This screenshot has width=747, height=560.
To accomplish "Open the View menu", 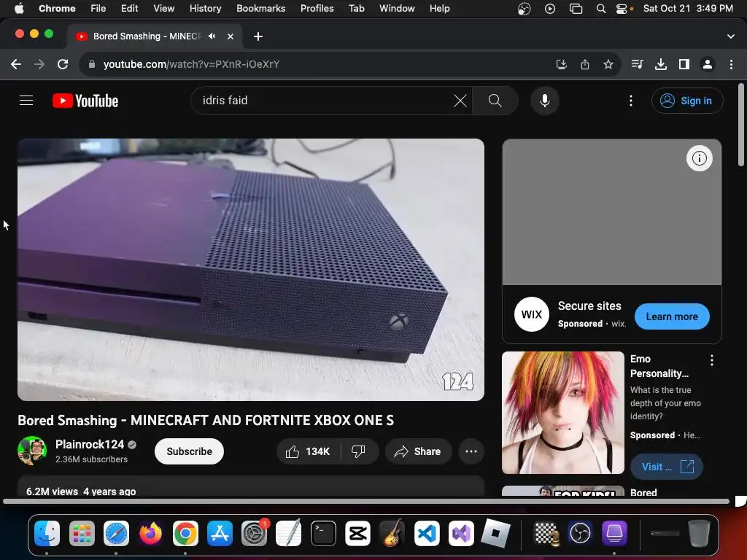I will click(x=163, y=8).
